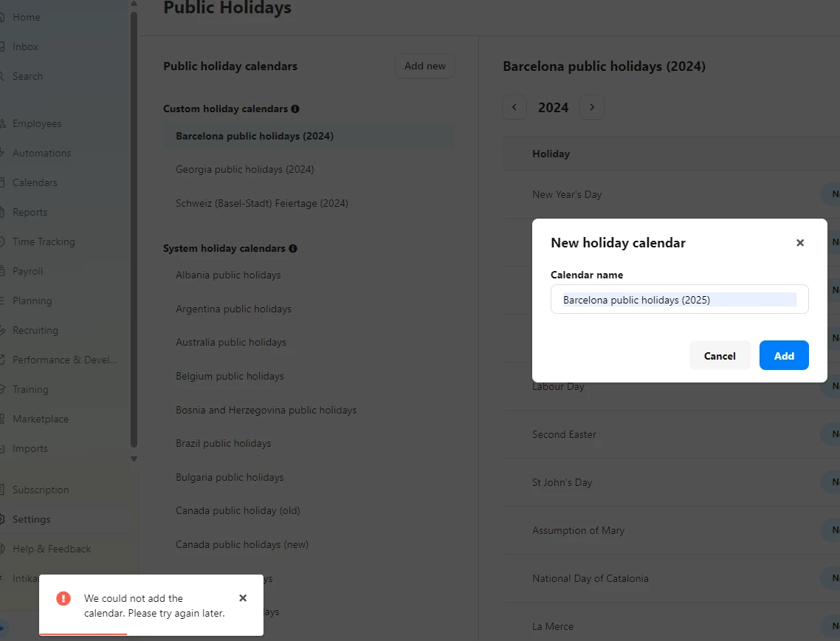Close the New holiday calendar dialog
This screenshot has height=641, width=840.
[799, 243]
